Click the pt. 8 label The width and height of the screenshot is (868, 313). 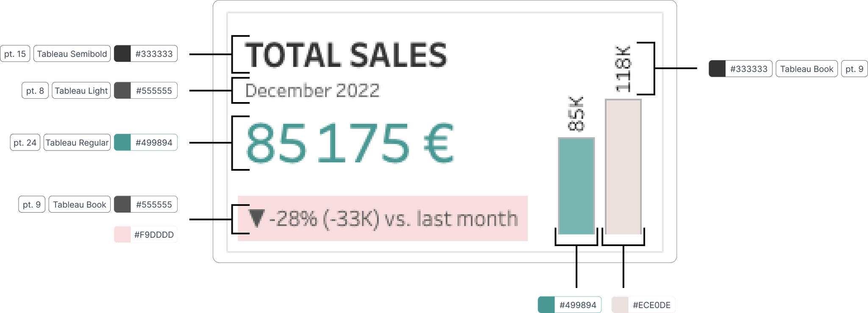35,91
